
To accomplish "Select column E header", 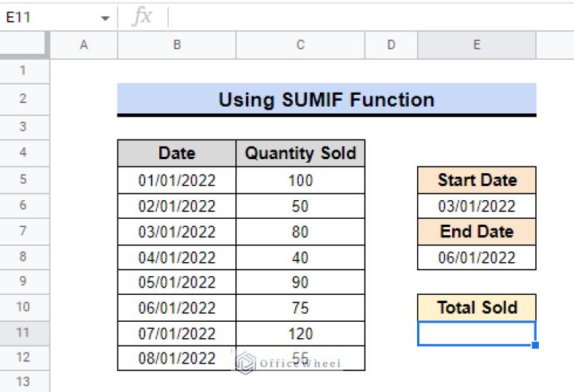I will (477, 45).
